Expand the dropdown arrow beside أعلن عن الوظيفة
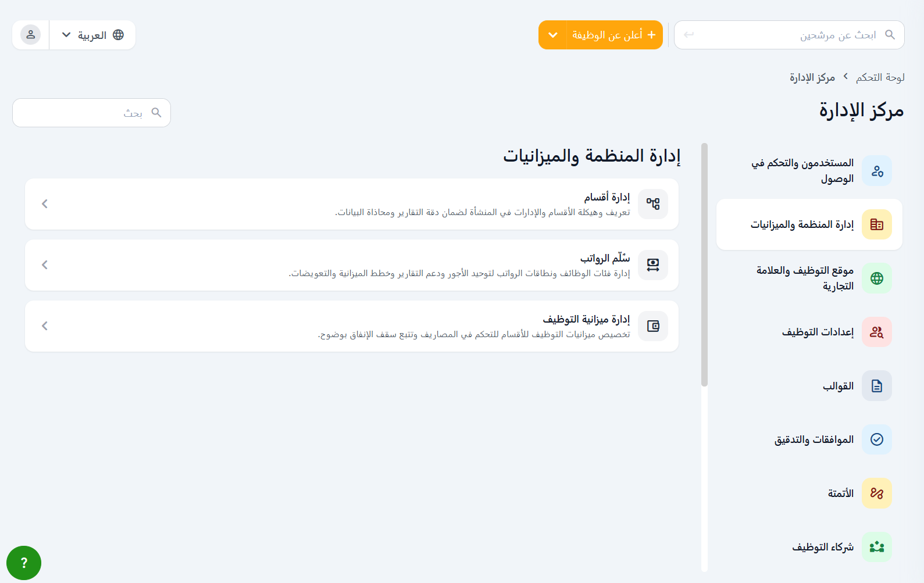 (552, 35)
